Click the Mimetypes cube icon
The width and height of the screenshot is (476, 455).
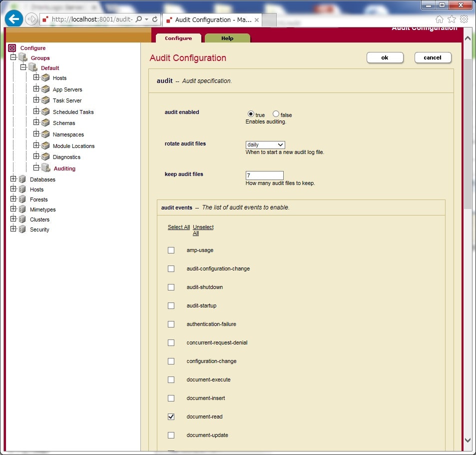(x=22, y=209)
